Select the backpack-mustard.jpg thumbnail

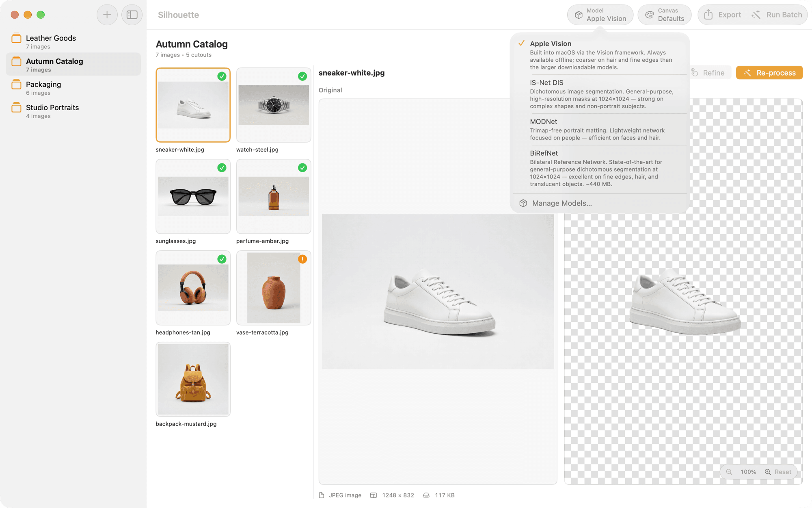click(193, 379)
